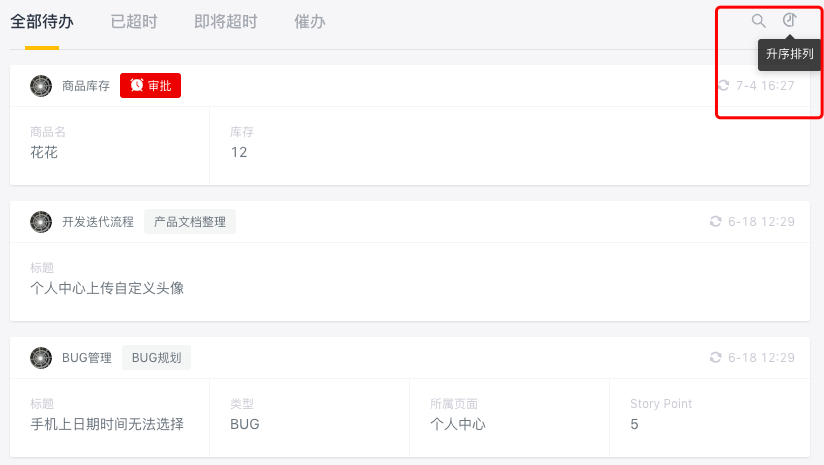
Task: Click the avatar on BUG管理 card
Action: (41, 358)
